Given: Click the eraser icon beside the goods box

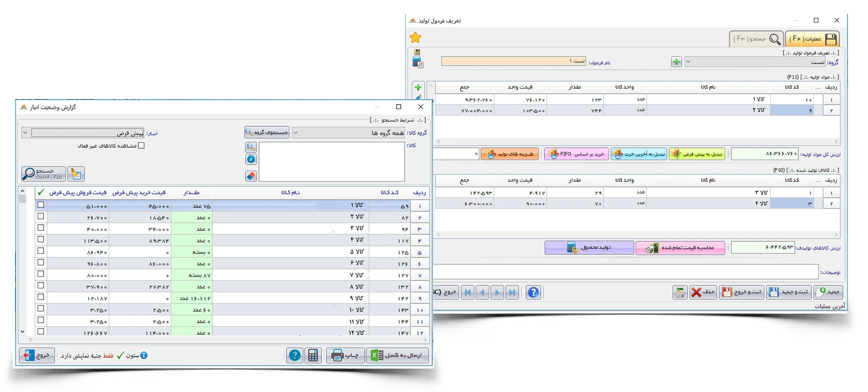Looking at the screenshot, I should [251, 176].
